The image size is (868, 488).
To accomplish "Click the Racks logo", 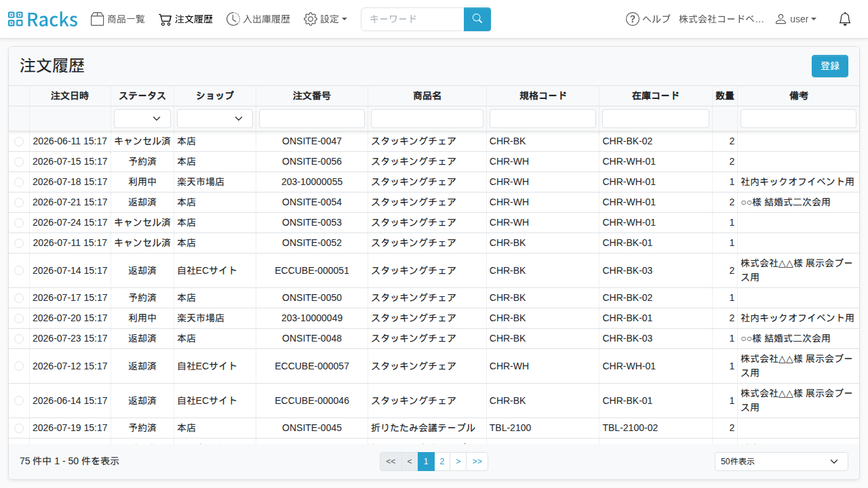I will pyautogui.click(x=43, y=19).
